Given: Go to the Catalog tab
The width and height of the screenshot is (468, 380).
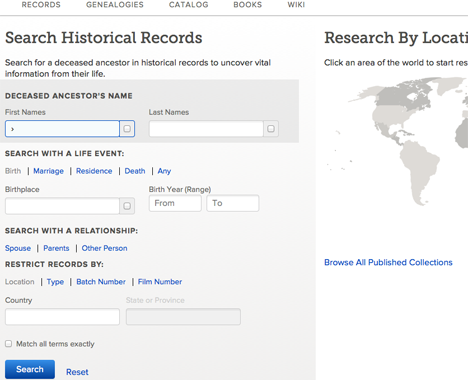Looking at the screenshot, I should (x=188, y=5).
